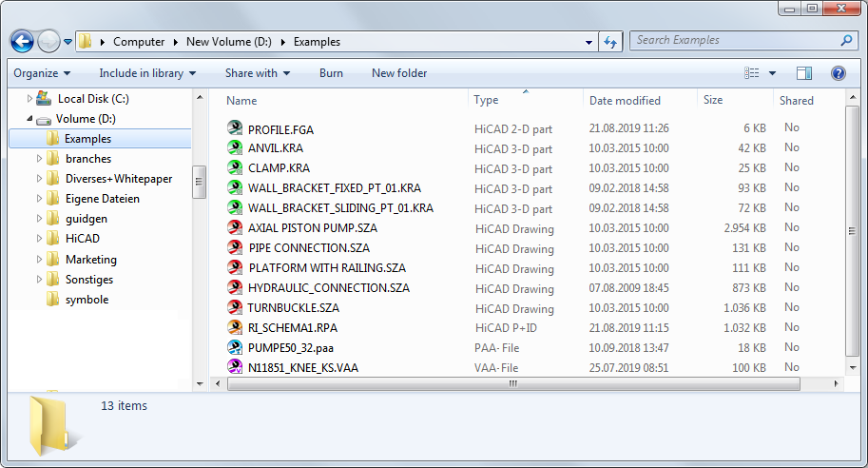Click the search magnifier icon

click(x=846, y=41)
